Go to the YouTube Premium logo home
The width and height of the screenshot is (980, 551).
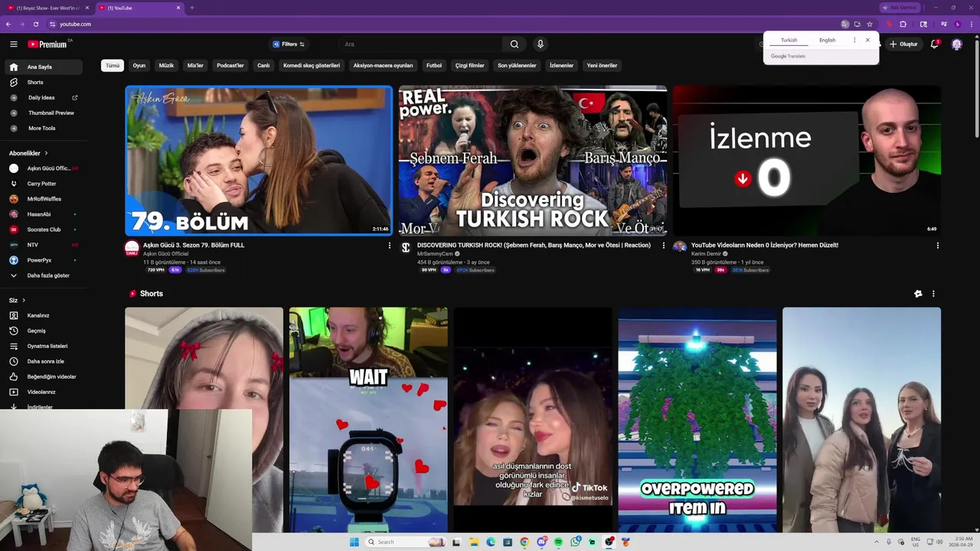pyautogui.click(x=47, y=44)
